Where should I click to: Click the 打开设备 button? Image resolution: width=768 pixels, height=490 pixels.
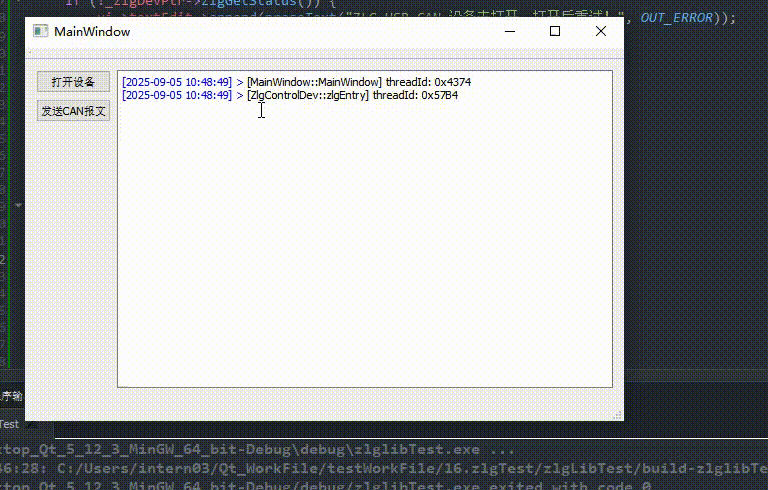tap(73, 82)
